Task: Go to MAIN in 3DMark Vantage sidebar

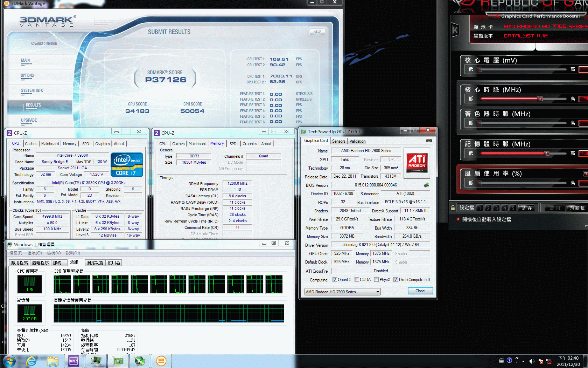Action: tap(25, 60)
